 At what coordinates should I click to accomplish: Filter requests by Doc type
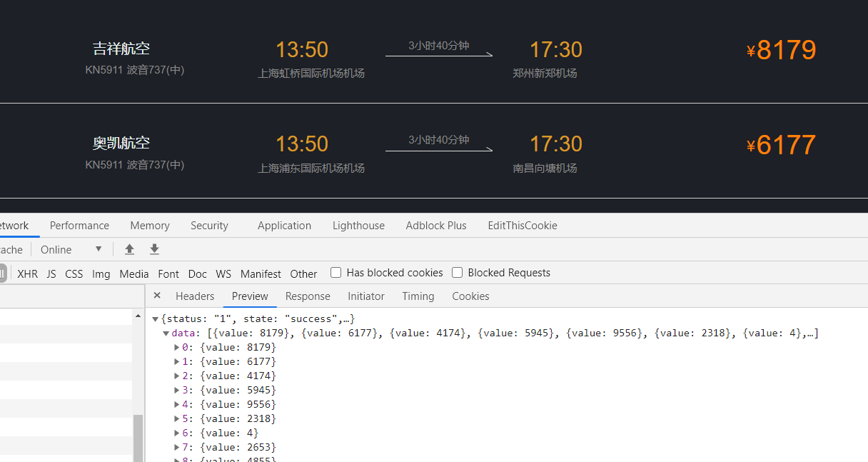tap(198, 273)
